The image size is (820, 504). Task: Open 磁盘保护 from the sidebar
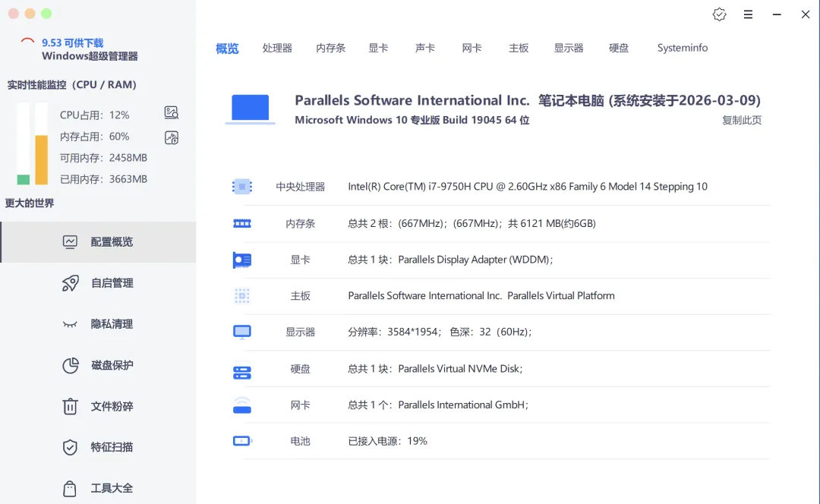pyautogui.click(x=98, y=365)
